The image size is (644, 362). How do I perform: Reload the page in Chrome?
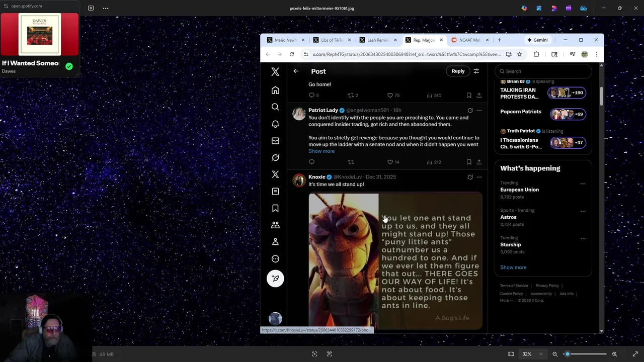click(x=292, y=54)
